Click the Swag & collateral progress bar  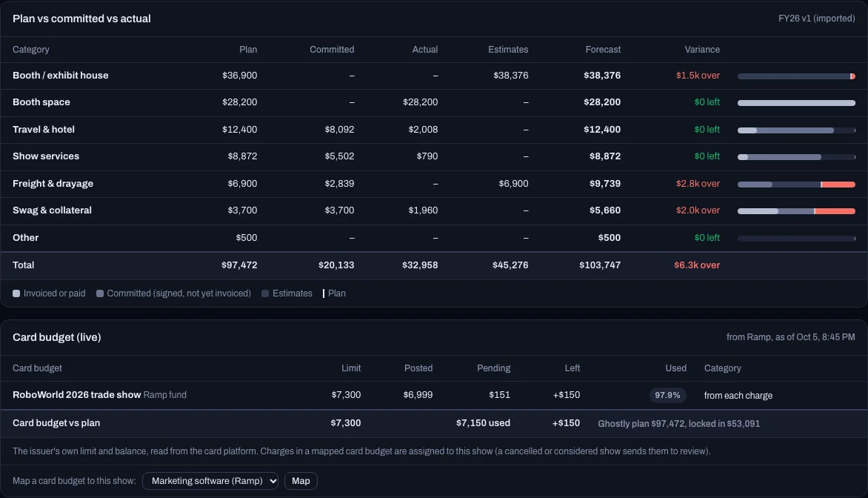tap(796, 211)
